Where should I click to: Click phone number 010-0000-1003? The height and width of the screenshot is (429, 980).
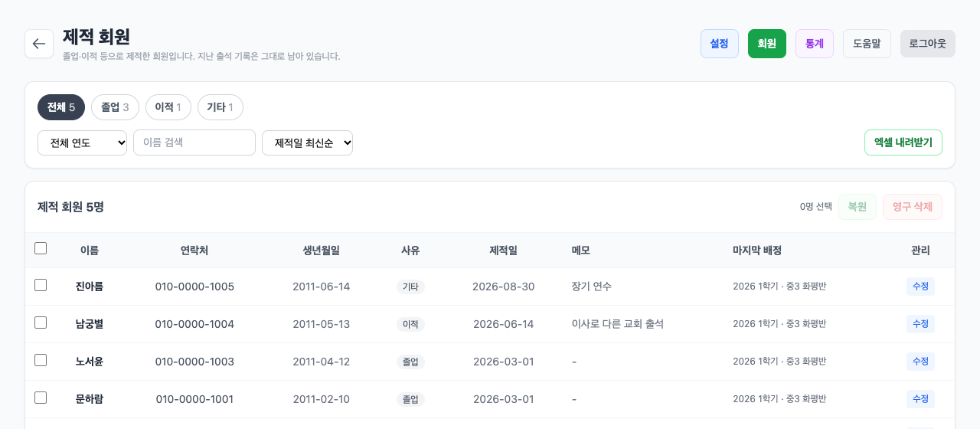194,362
